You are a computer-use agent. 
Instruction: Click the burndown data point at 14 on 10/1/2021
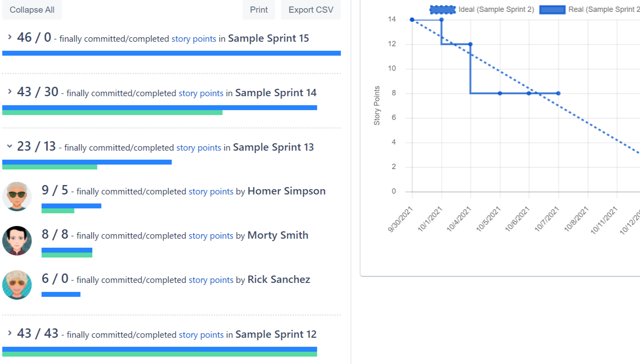click(x=441, y=20)
